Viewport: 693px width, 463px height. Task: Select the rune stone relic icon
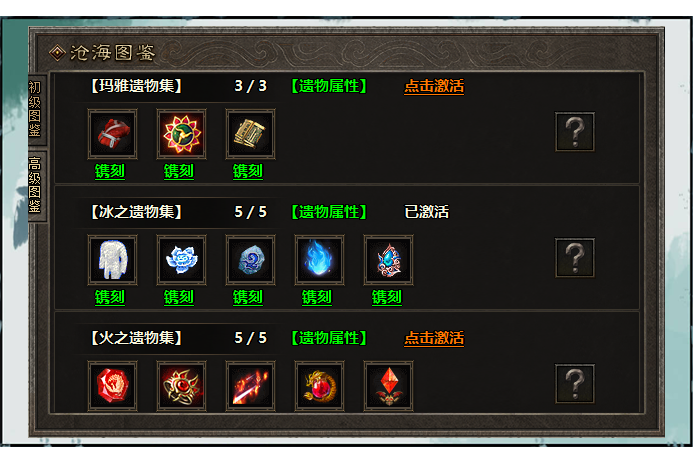pyautogui.click(x=250, y=260)
